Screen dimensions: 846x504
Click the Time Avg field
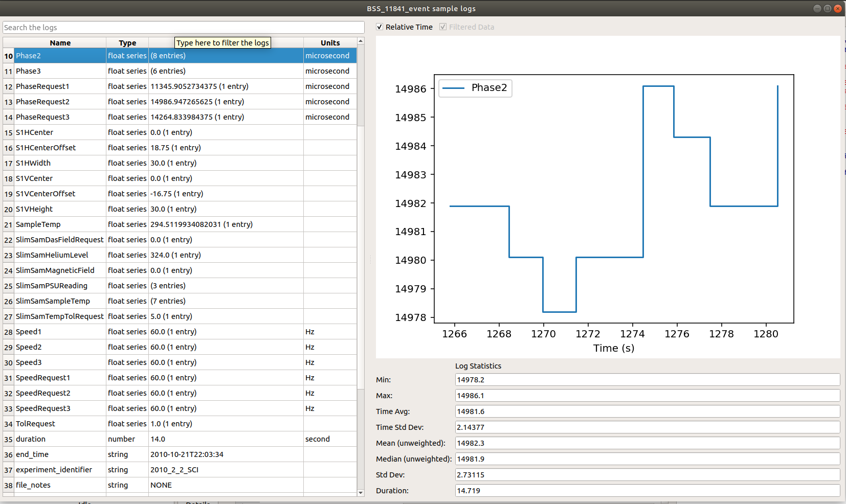coord(648,411)
